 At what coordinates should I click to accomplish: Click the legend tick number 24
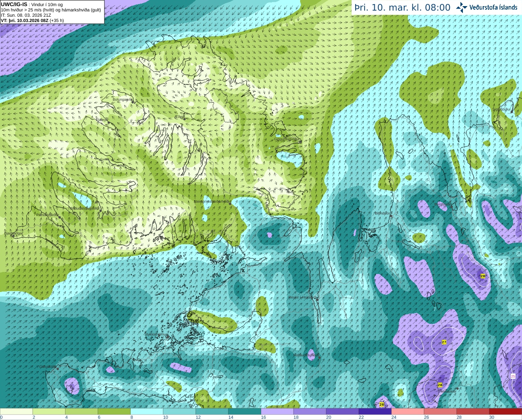tap(394, 417)
